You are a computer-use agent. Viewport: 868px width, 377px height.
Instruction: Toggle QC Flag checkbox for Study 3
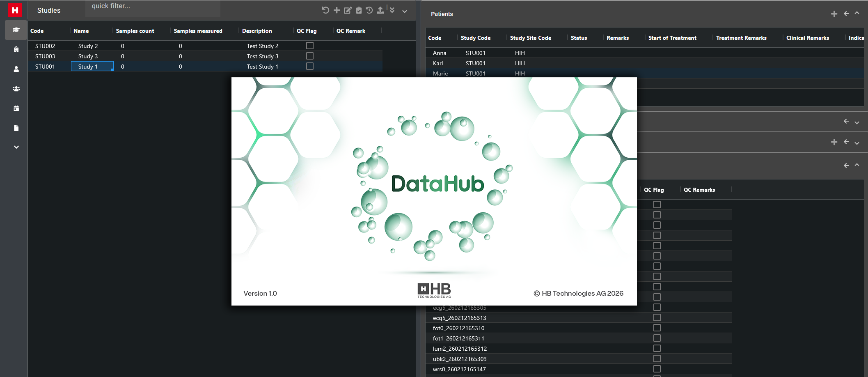pos(310,56)
